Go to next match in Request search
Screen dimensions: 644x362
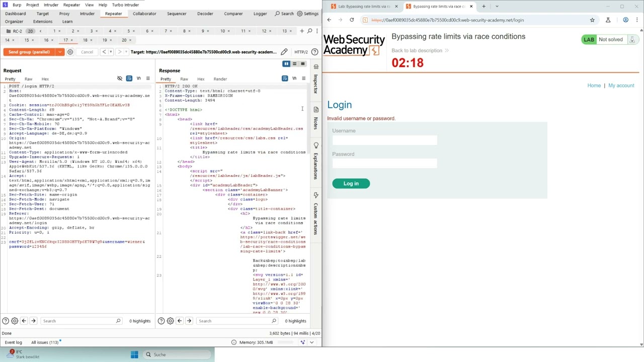point(33,321)
